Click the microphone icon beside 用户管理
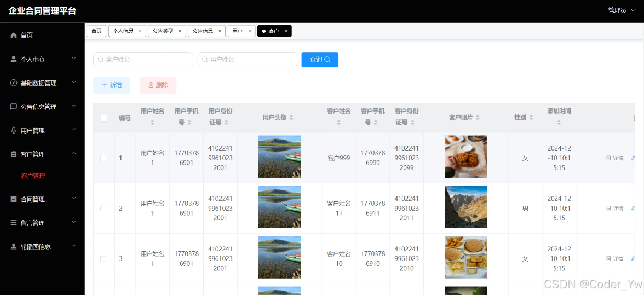This screenshot has height=295, width=644. pyautogui.click(x=14, y=130)
